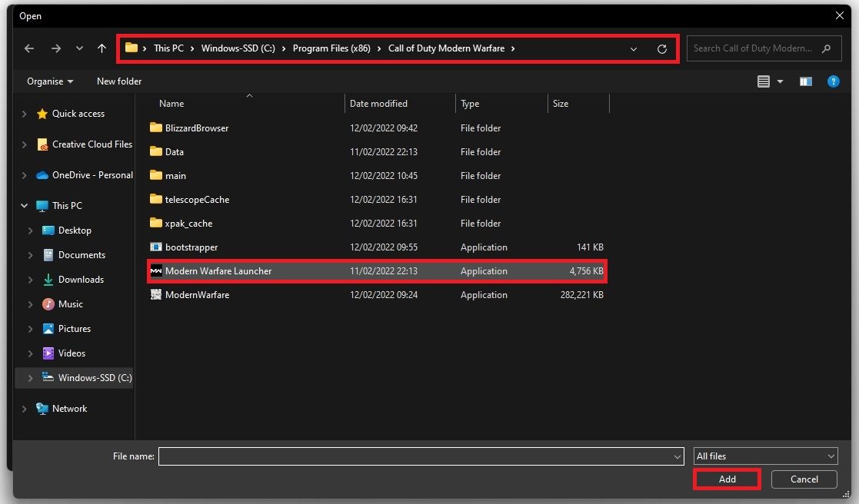The height and width of the screenshot is (504, 859).
Task: Sort files by Date modified column
Action: [378, 104]
